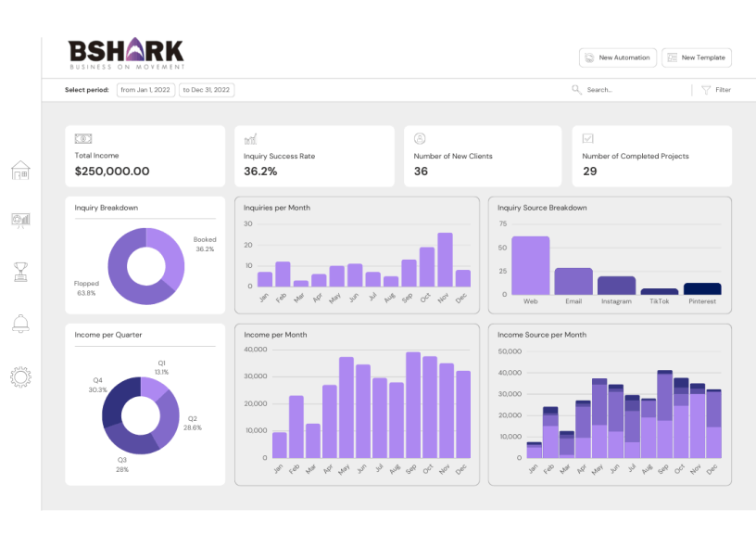Open settings gear icon in sidebar
The width and height of the screenshot is (756, 548).
coord(20,376)
